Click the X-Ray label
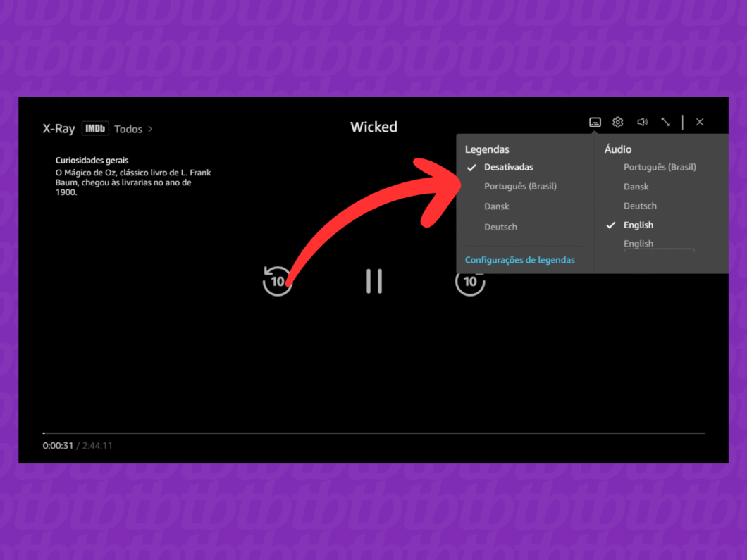747x560 pixels. click(58, 129)
